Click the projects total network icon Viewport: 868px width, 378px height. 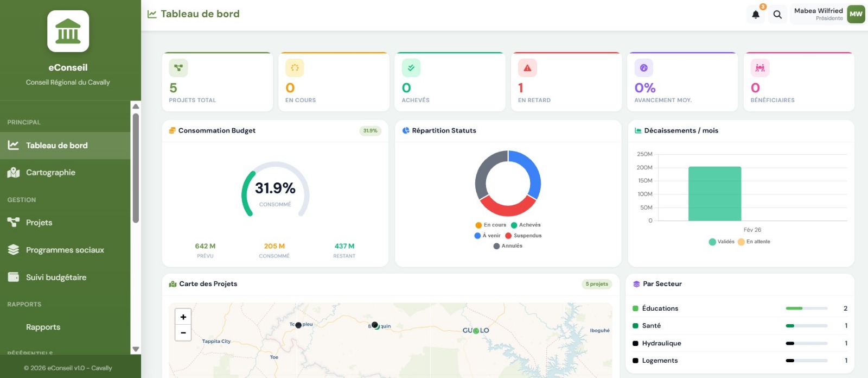click(x=178, y=68)
